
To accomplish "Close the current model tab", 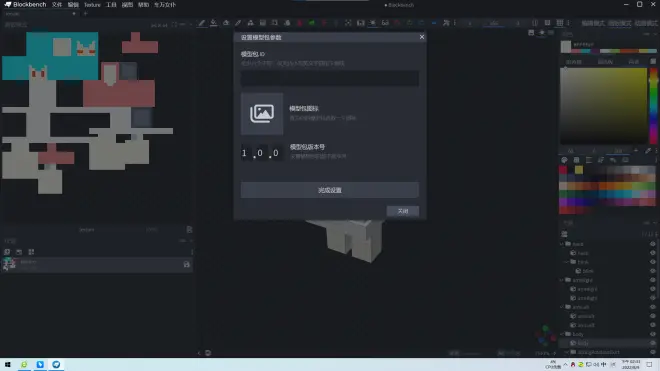I will (x=74, y=13).
